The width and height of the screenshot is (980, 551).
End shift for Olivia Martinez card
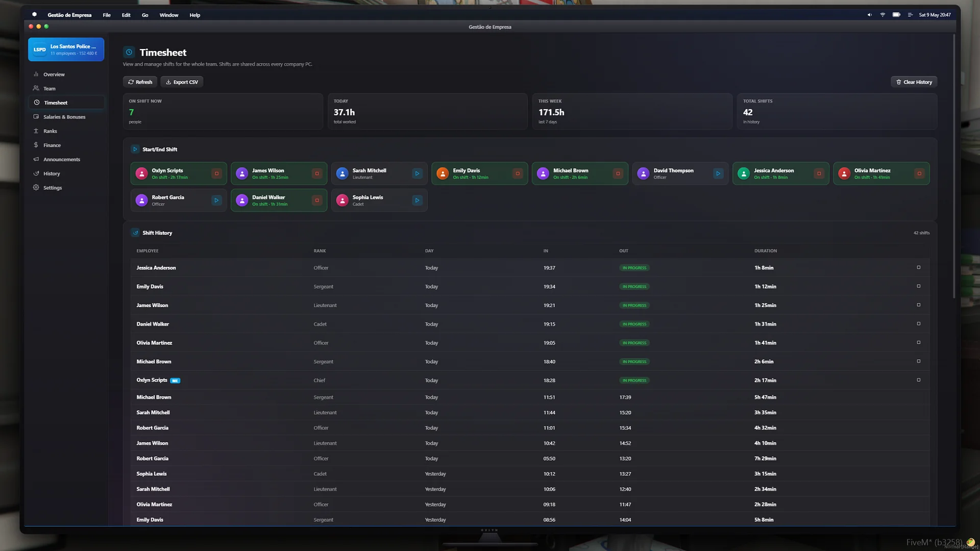919,173
